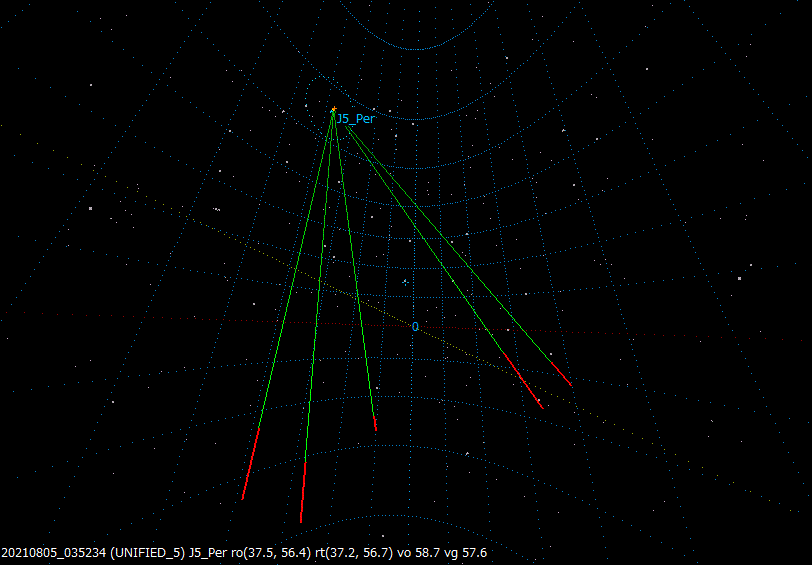Select the orange radiant point marker
The width and height of the screenshot is (812, 565).
(334, 109)
